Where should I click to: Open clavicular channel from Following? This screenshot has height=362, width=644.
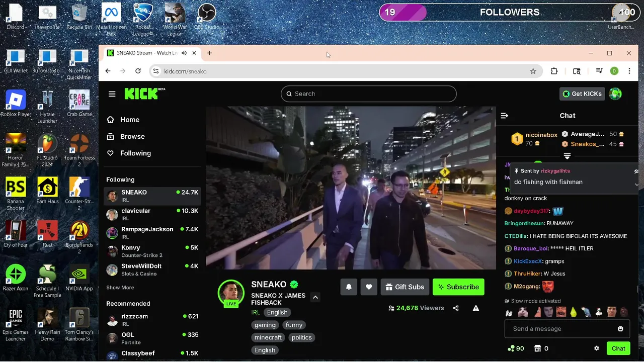[x=152, y=214]
